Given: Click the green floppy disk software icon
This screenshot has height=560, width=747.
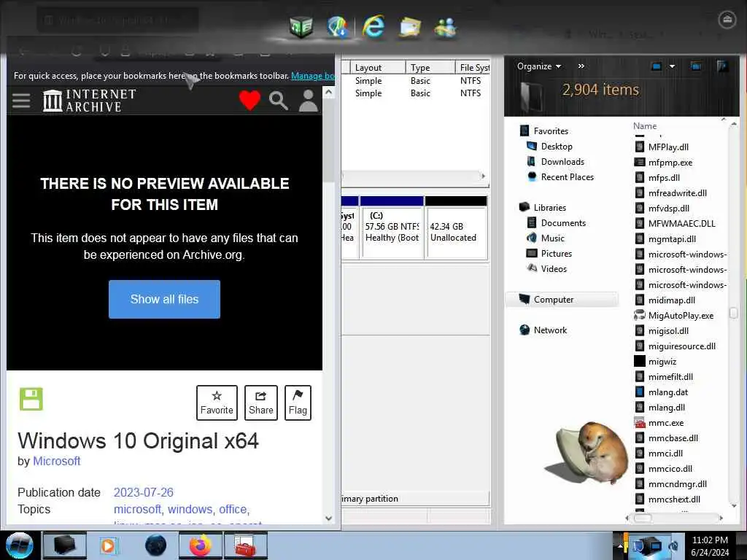Looking at the screenshot, I should [x=31, y=399].
